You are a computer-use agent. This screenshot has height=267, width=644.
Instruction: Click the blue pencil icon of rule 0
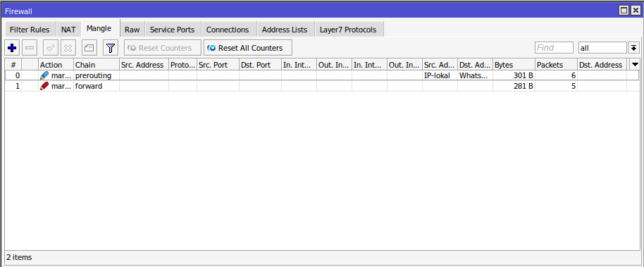44,75
